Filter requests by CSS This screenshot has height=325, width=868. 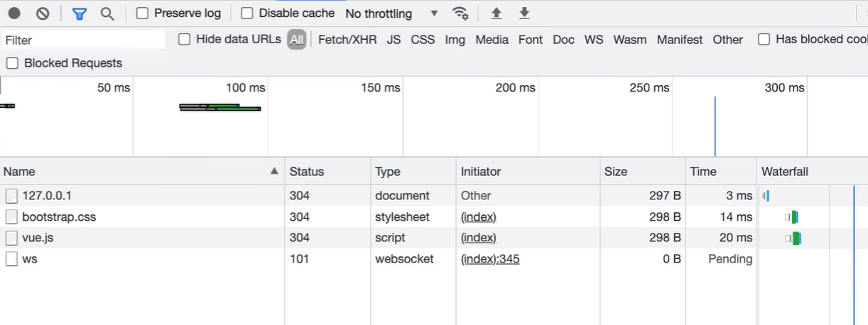pyautogui.click(x=423, y=40)
